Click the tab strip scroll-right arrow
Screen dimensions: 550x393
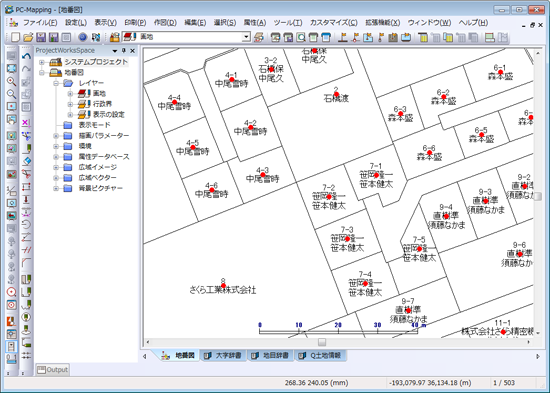(x=538, y=356)
